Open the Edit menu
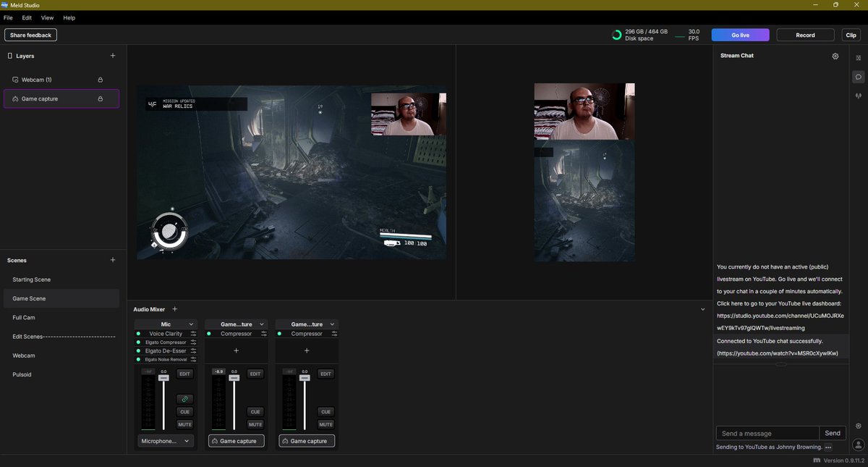868x467 pixels. click(x=26, y=17)
